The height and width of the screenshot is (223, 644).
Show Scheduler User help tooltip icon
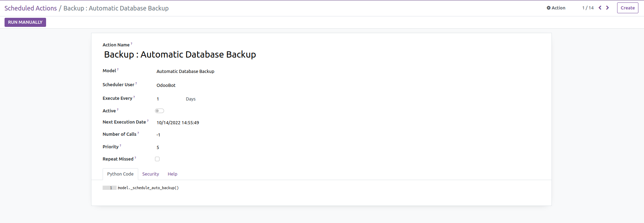[136, 83]
